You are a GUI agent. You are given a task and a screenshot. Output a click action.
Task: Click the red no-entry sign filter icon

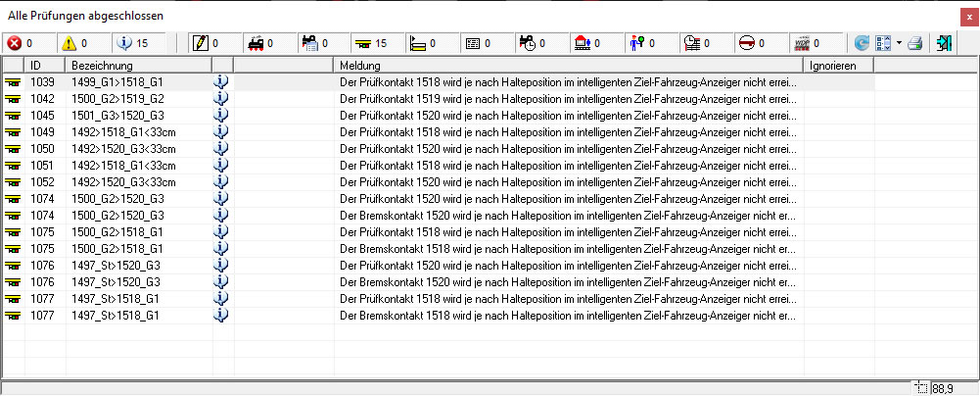tap(746, 43)
